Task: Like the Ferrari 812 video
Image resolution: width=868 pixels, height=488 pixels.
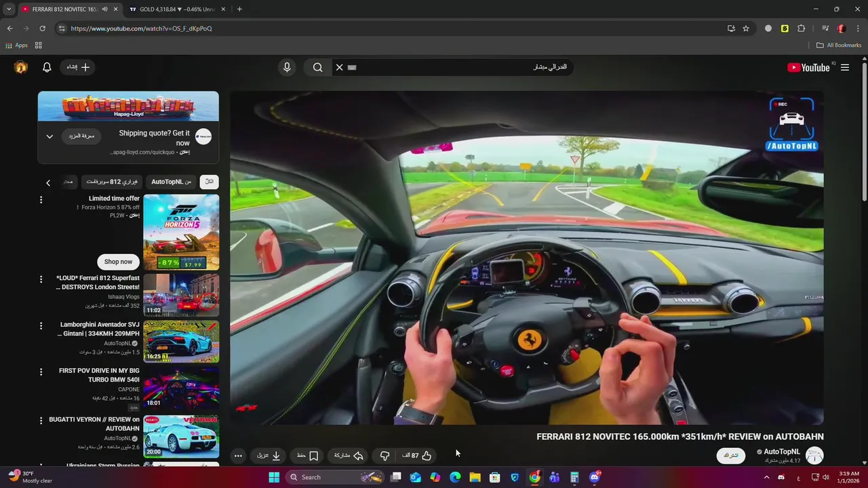Action: [x=417, y=455]
